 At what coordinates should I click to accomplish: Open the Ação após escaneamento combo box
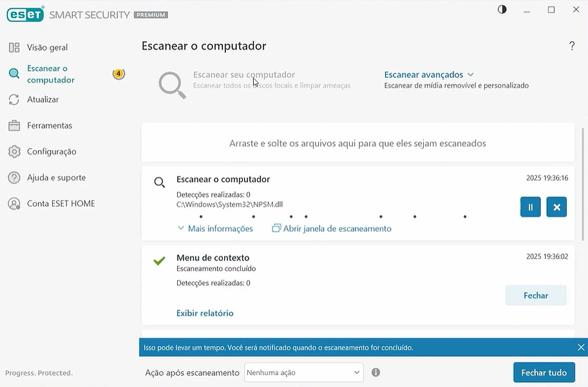pyautogui.click(x=304, y=372)
